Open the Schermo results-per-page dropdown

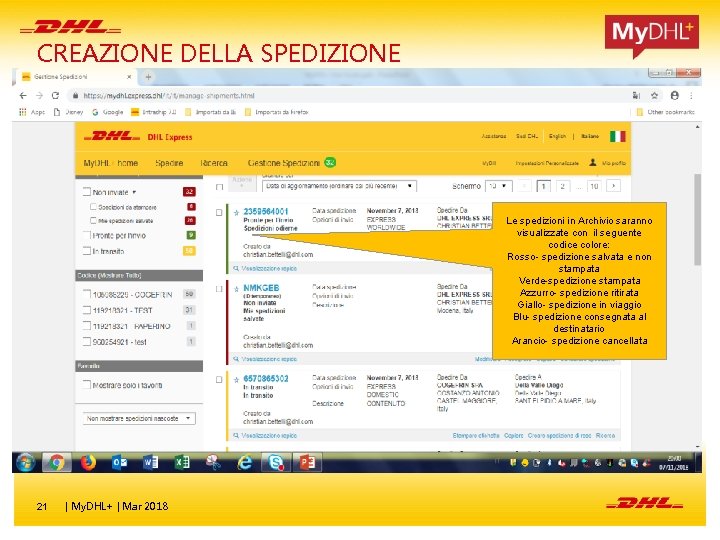pos(498,186)
